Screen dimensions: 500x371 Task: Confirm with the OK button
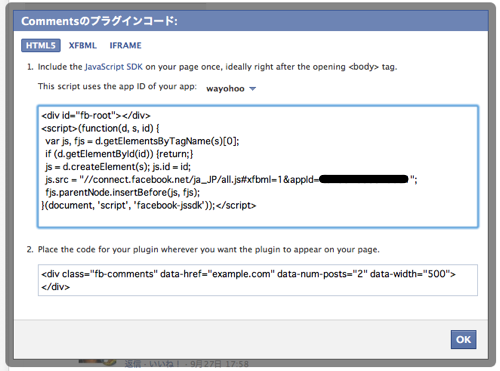(463, 339)
